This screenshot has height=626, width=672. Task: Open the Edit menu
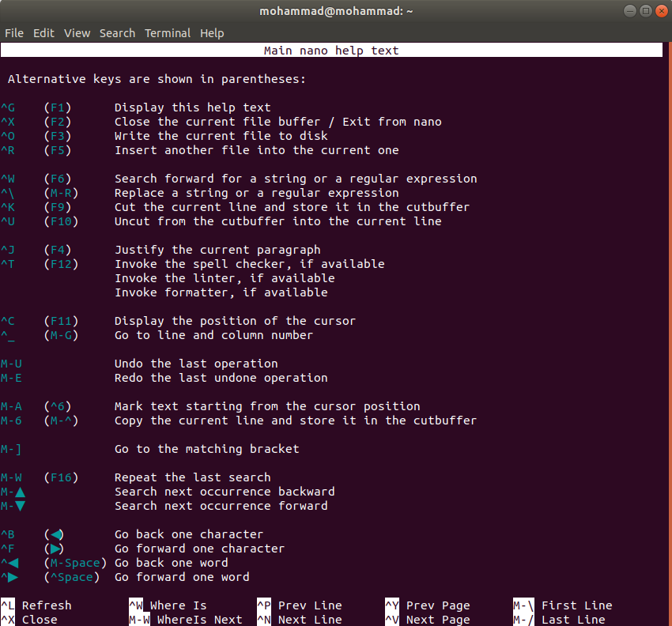(43, 33)
